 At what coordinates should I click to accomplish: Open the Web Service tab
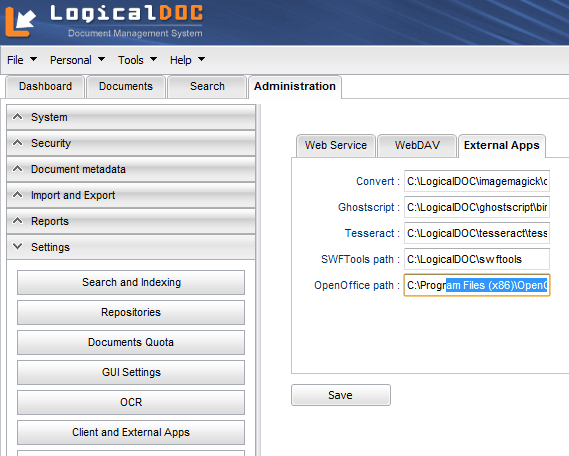point(336,145)
